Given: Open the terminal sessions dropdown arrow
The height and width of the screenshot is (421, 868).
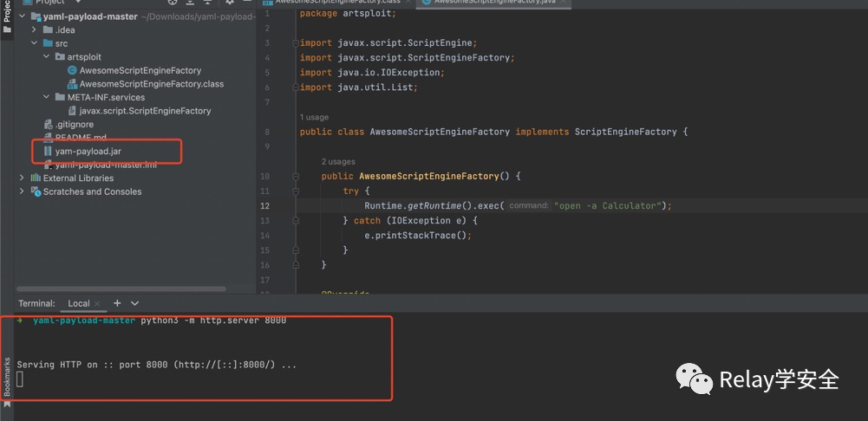Looking at the screenshot, I should click(134, 303).
